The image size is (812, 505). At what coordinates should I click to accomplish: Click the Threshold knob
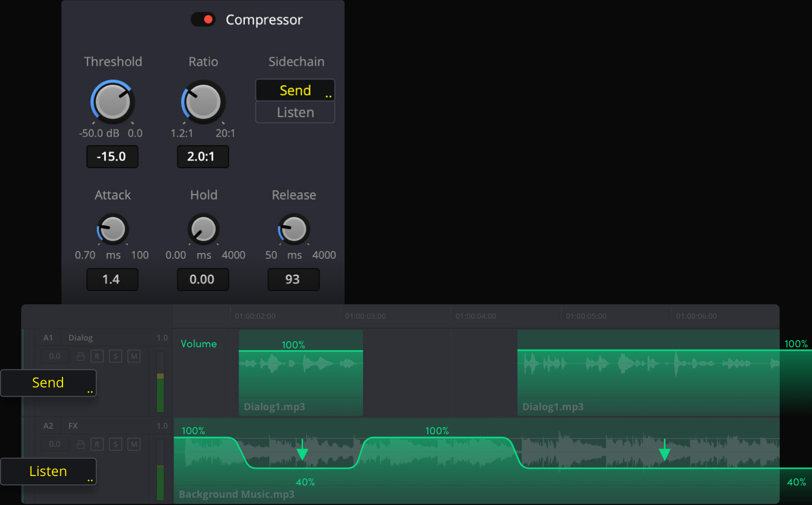(x=113, y=102)
